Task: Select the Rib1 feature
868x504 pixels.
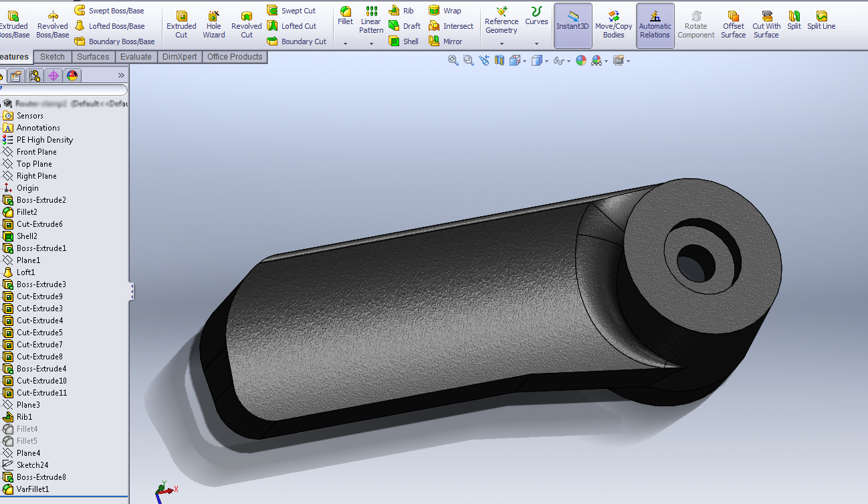Action: coord(25,417)
